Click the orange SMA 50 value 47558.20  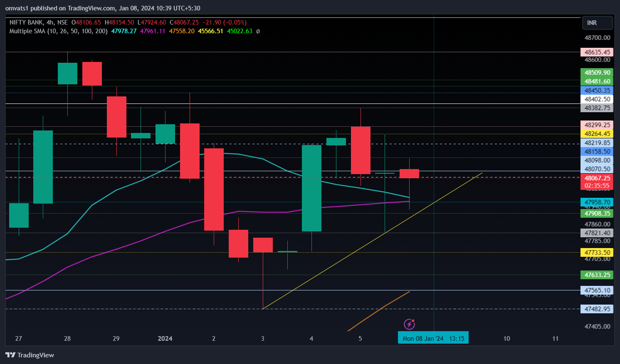pos(182,31)
